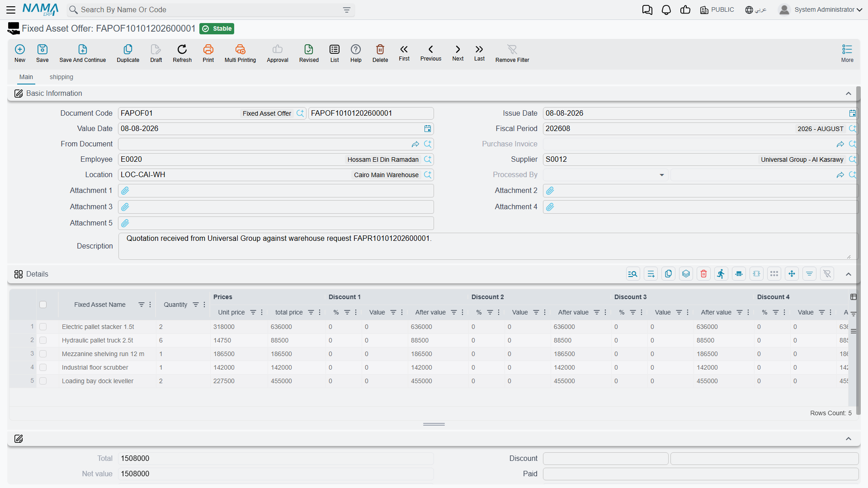The height and width of the screenshot is (488, 868).
Task: Open the Processed By dropdown
Action: (661, 175)
